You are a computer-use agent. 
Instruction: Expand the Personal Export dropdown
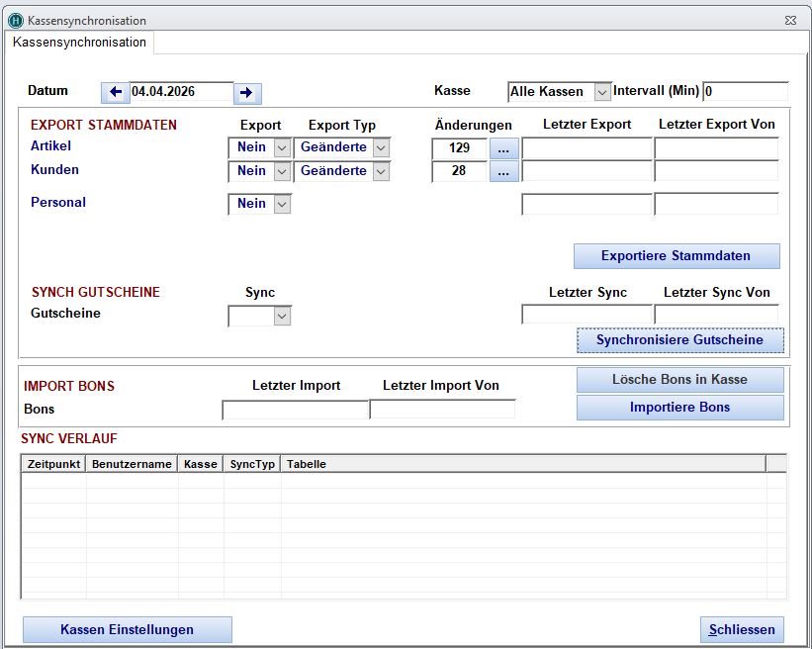282,204
